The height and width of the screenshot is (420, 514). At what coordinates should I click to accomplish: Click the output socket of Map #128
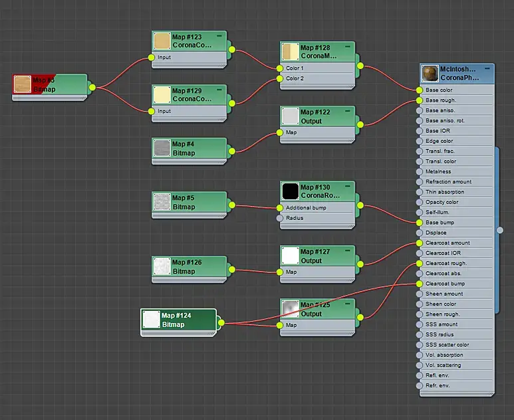[x=360, y=66]
